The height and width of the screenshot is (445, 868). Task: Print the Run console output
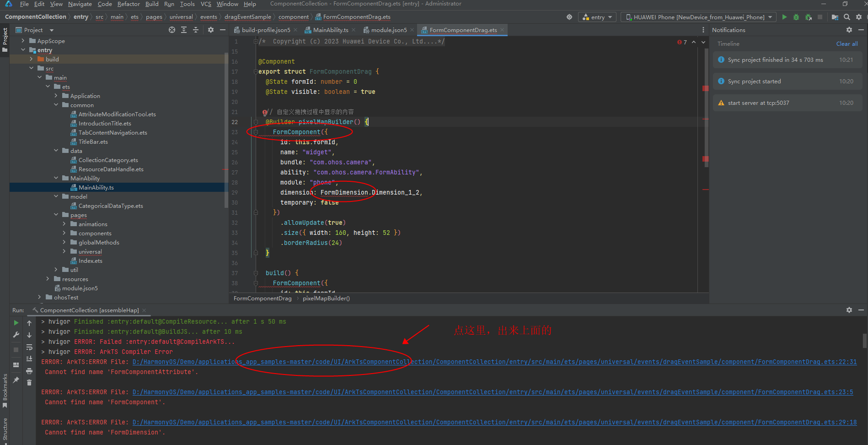click(29, 371)
